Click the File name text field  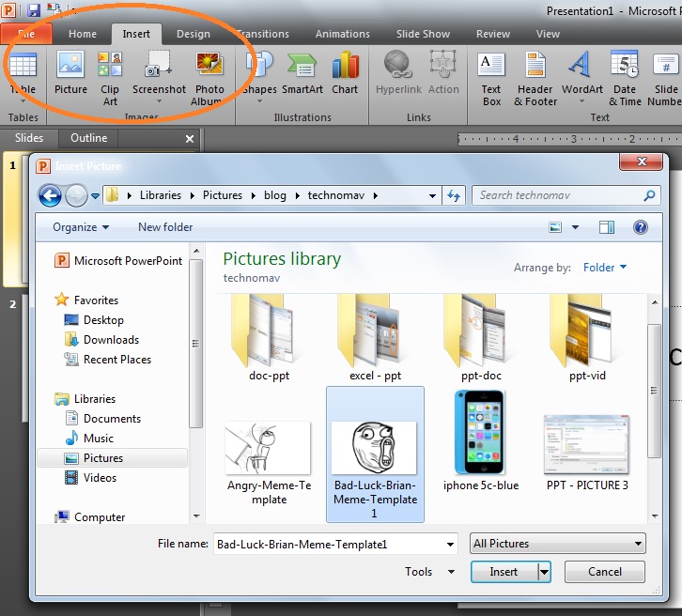tap(329, 545)
